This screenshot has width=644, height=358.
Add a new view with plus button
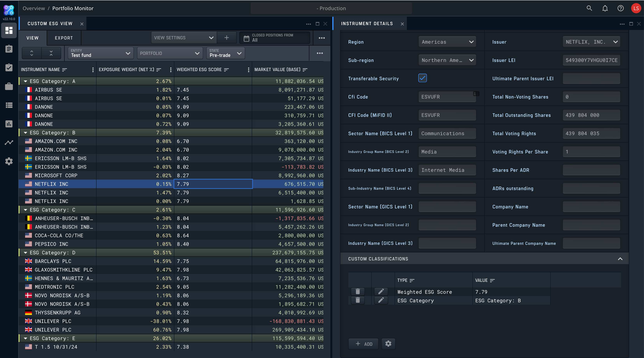[226, 38]
